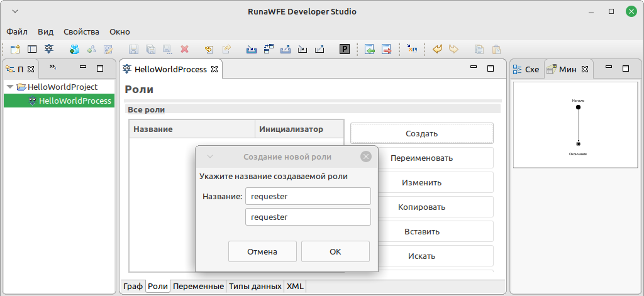The height and width of the screenshot is (296, 644).
Task: Click the red X delete toolbar icon
Action: click(x=184, y=49)
